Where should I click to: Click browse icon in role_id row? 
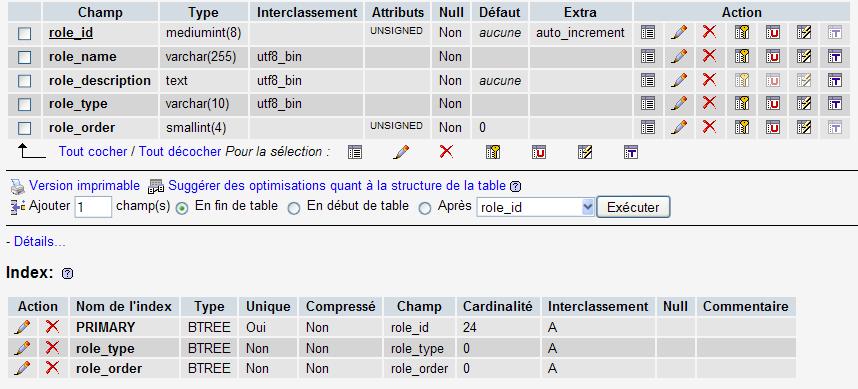tap(647, 33)
